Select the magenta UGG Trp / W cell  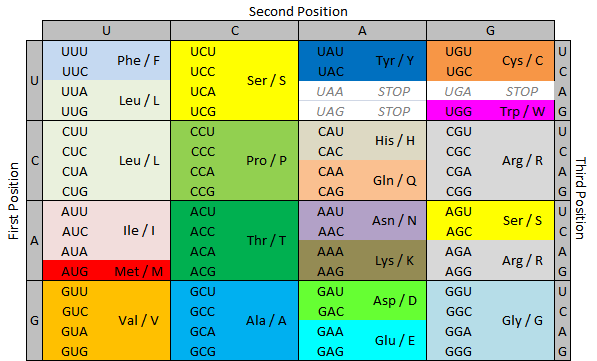(x=490, y=111)
